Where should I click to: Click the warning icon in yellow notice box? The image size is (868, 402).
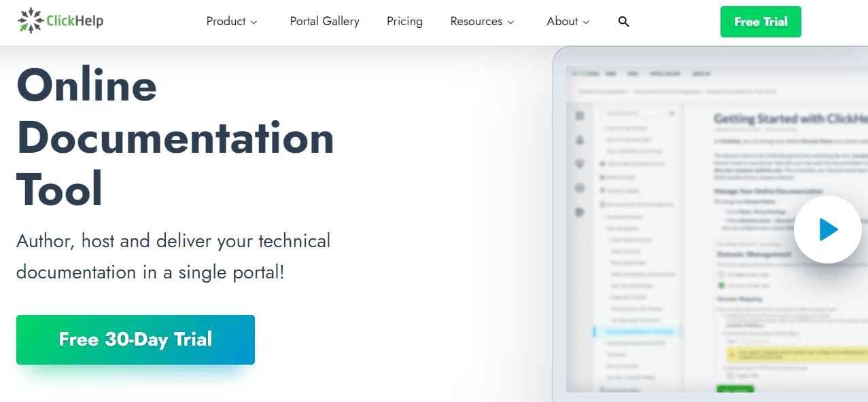(731, 354)
